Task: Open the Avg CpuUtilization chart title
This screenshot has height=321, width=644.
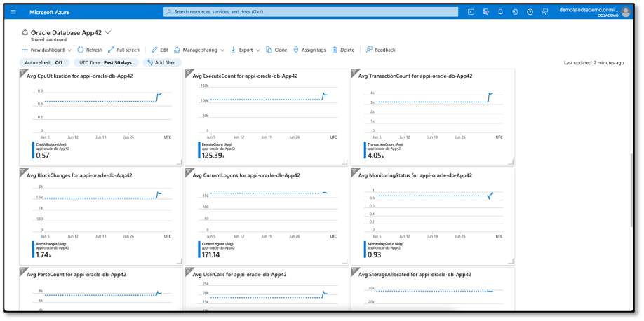Action: [x=80, y=76]
